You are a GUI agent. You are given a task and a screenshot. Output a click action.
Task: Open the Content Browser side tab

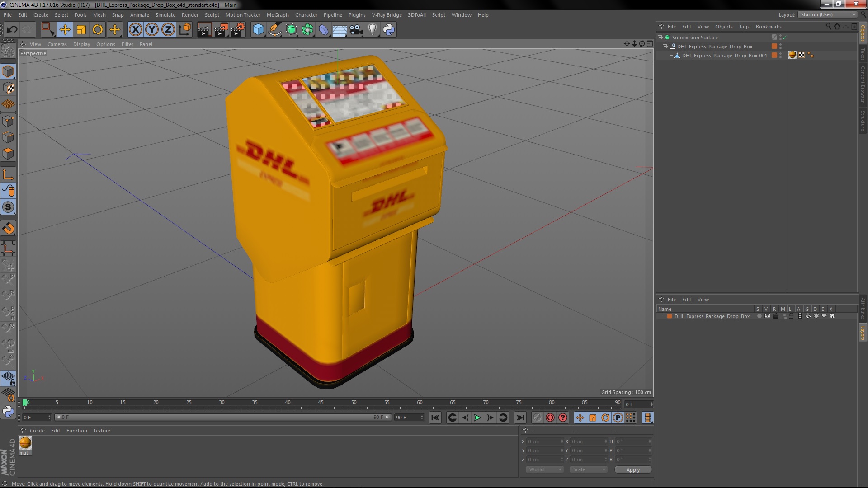click(863, 84)
